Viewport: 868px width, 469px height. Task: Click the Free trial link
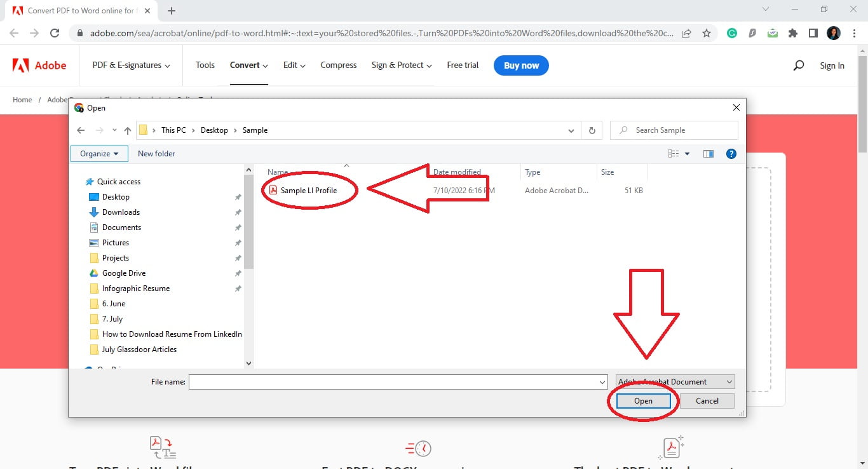(463, 65)
